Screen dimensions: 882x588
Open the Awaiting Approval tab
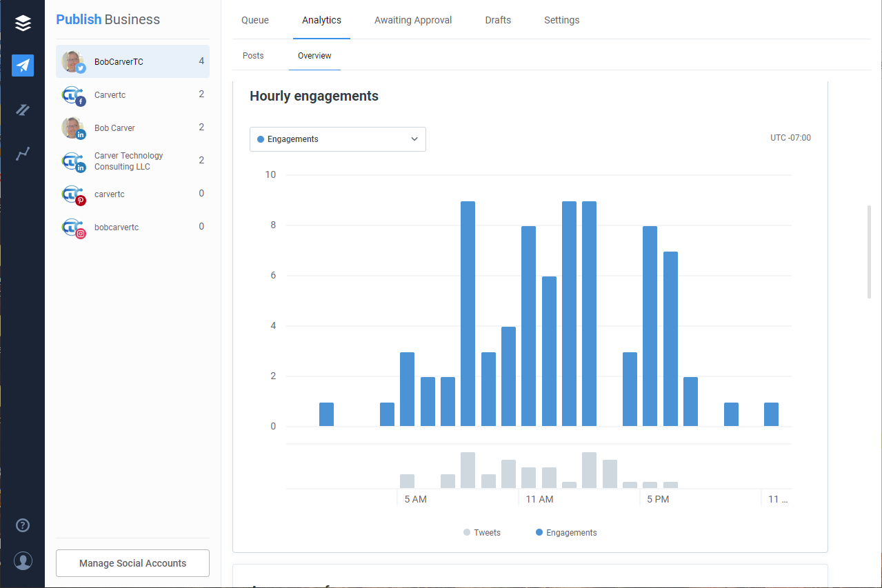click(x=413, y=20)
